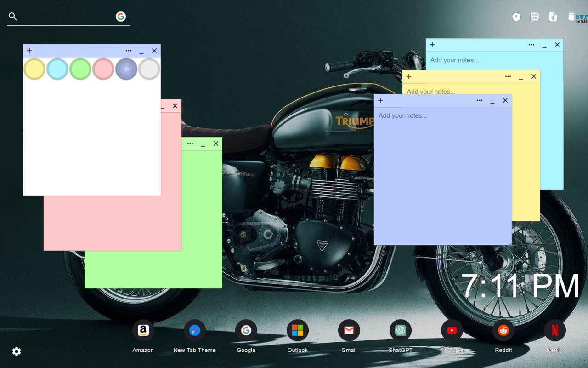Pick the green note color circle
This screenshot has width=588, height=368.
80,69
